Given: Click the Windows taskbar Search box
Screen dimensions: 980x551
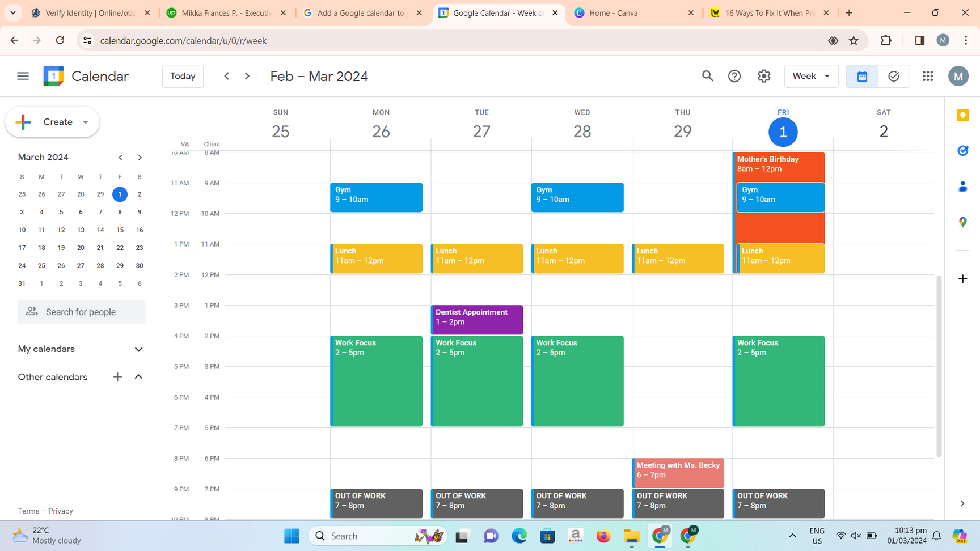Looking at the screenshot, I should (378, 536).
